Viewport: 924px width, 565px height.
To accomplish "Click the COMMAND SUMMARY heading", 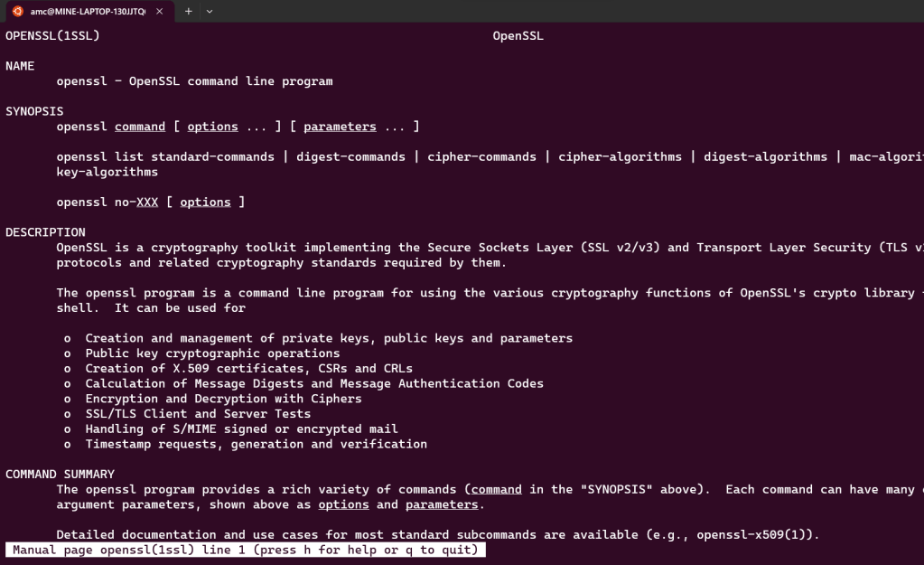I will (60, 475).
